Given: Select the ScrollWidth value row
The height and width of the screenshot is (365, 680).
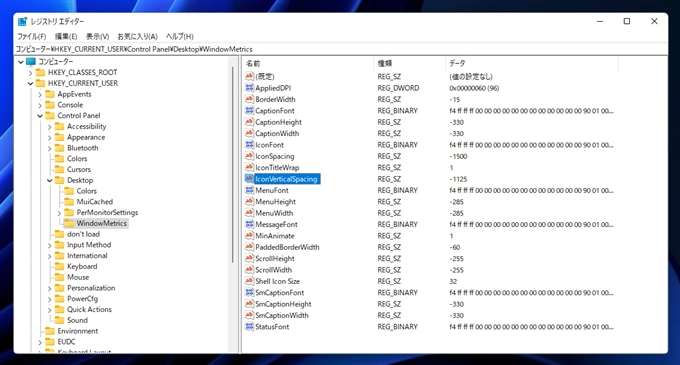Looking at the screenshot, I should click(273, 270).
